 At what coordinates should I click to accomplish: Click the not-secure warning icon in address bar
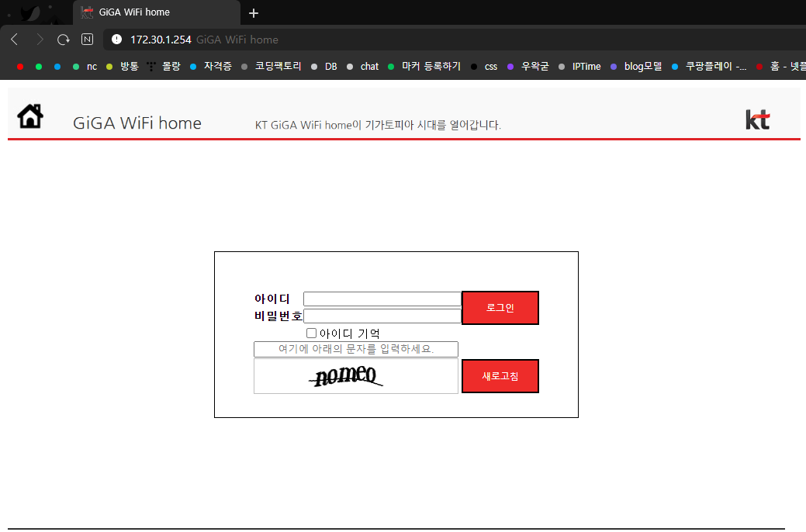[x=116, y=40]
